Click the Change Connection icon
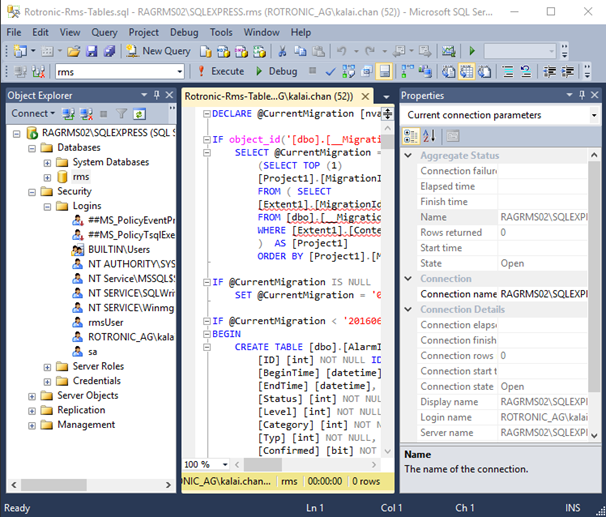The height and width of the screenshot is (517, 606). 38,72
